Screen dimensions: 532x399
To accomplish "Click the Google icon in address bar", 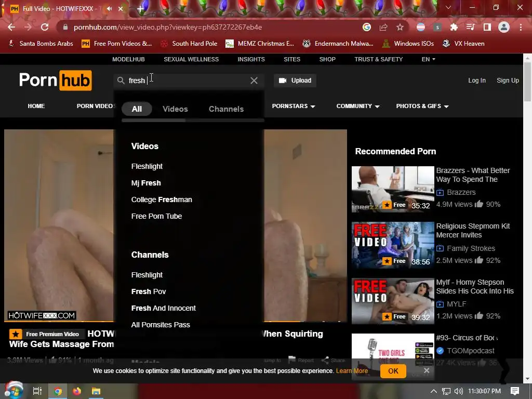I will [x=366, y=27].
